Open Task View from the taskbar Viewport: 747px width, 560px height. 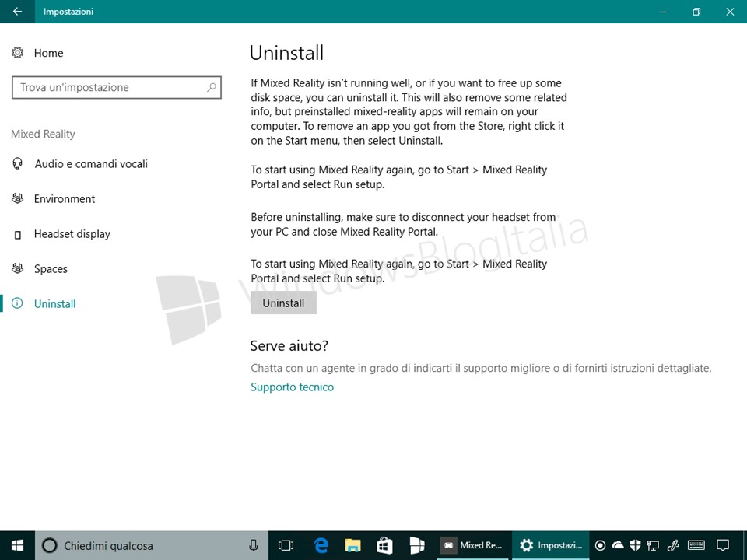[286, 546]
